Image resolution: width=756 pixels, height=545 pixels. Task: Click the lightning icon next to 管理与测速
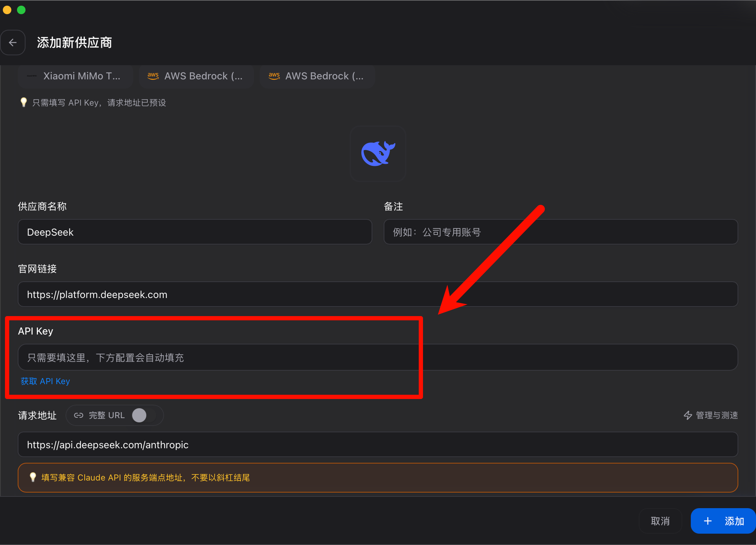tap(688, 415)
